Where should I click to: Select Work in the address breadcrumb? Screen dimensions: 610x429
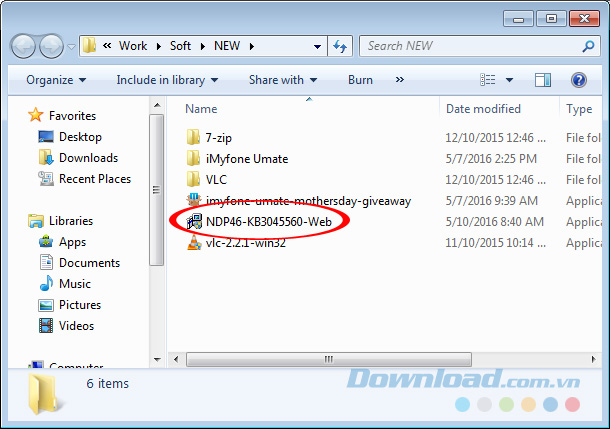tap(133, 46)
